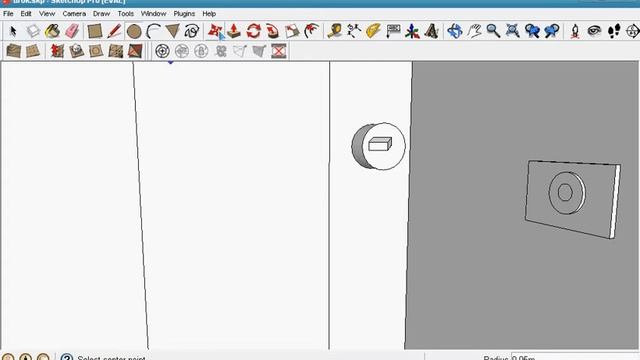Choose the colored Axes tool

click(412, 31)
